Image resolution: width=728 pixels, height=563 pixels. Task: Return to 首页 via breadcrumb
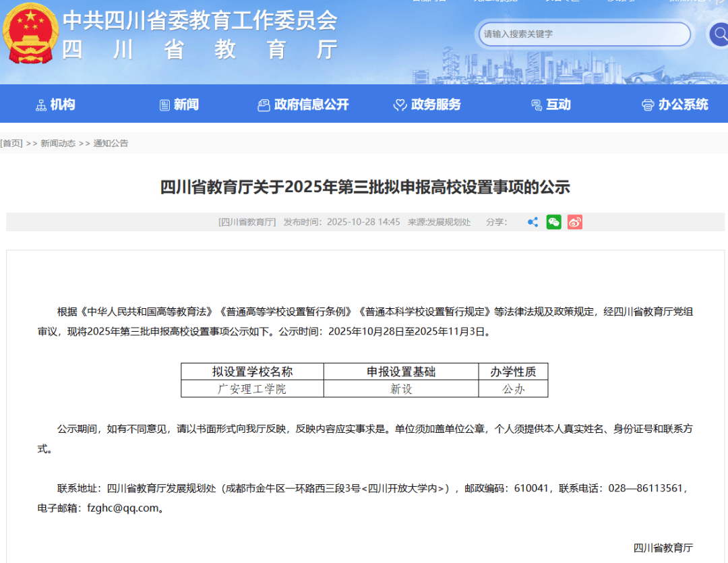click(11, 143)
